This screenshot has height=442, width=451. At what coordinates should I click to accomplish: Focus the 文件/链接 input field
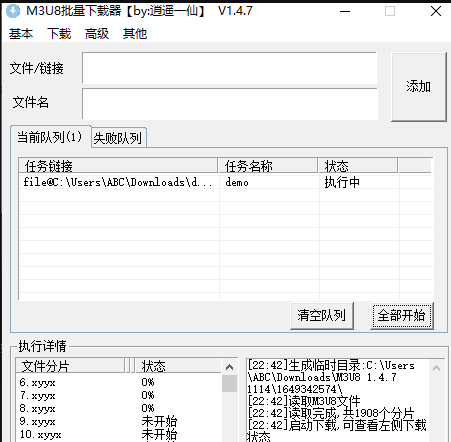[230, 68]
